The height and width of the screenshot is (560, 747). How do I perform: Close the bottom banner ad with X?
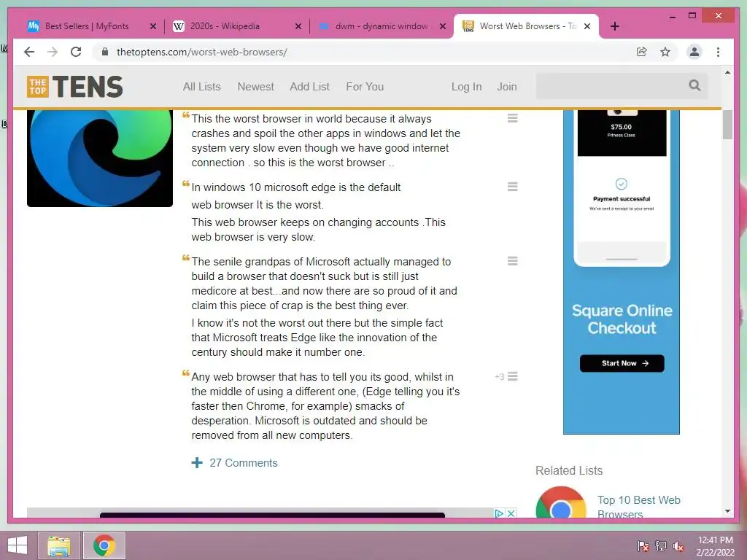point(511,513)
